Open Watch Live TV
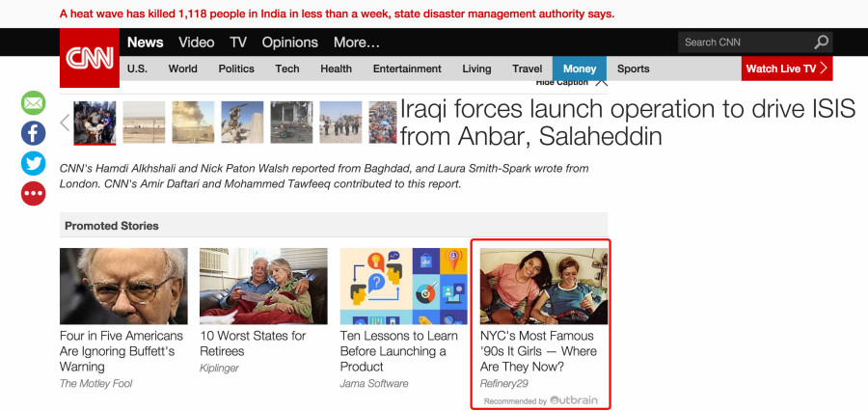The height and width of the screenshot is (411, 868). (x=787, y=68)
